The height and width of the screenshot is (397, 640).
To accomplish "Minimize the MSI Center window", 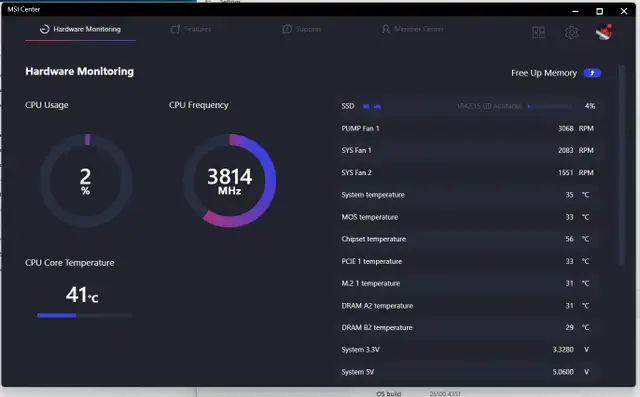I will (575, 11).
